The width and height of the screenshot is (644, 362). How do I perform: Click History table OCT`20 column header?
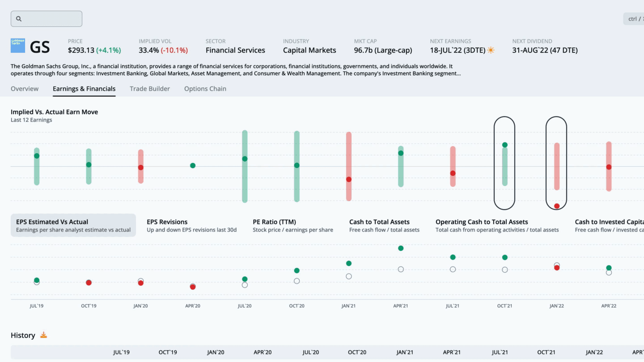pos(356,352)
